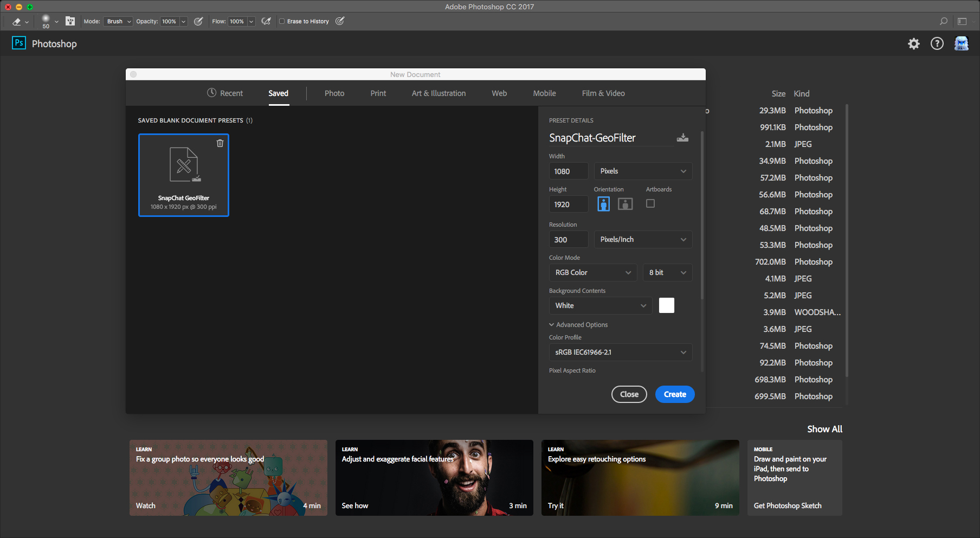
Task: Click the Close button
Action: tap(629, 394)
